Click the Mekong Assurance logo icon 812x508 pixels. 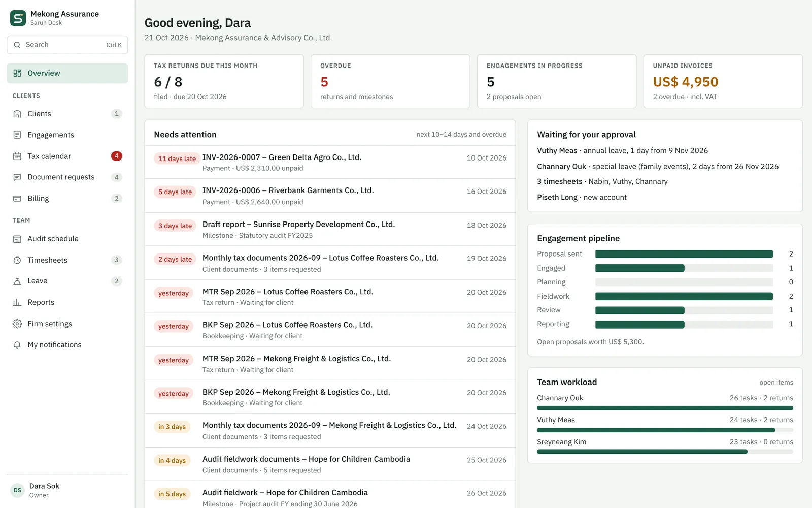click(x=18, y=18)
